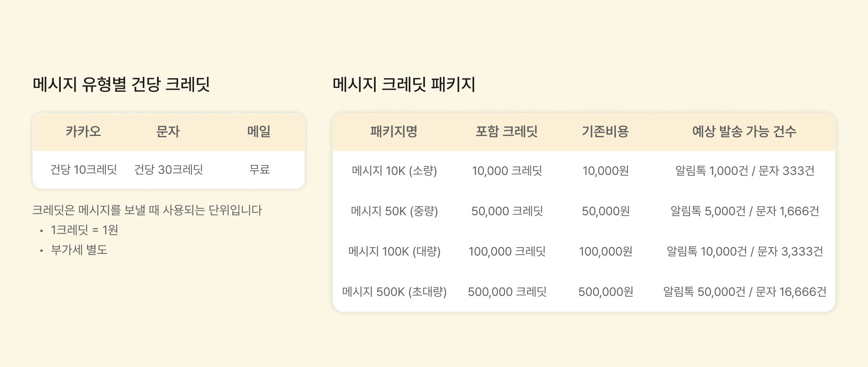
Task: Select the 메시지 10K (소량) package row
Action: click(x=394, y=171)
